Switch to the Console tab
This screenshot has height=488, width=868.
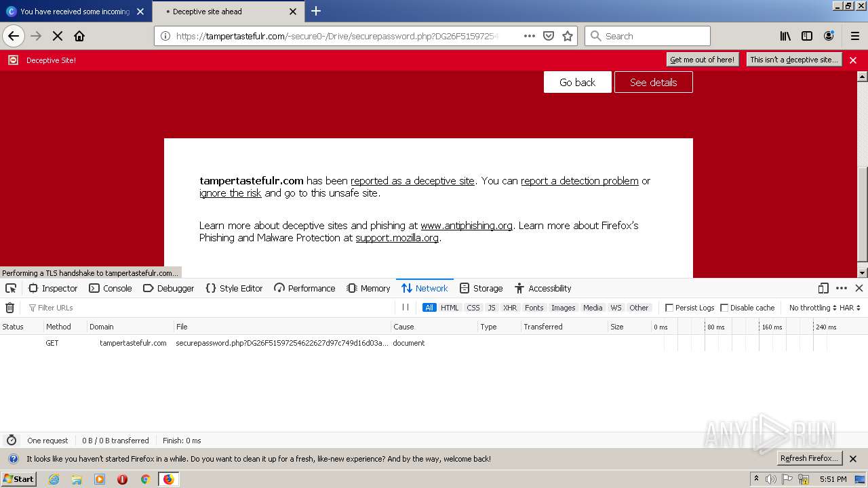(x=111, y=288)
